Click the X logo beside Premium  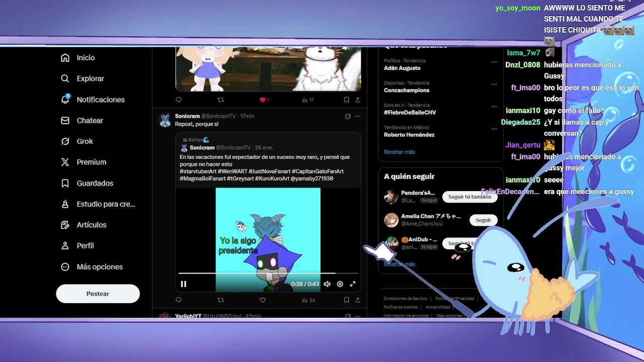pyautogui.click(x=65, y=162)
